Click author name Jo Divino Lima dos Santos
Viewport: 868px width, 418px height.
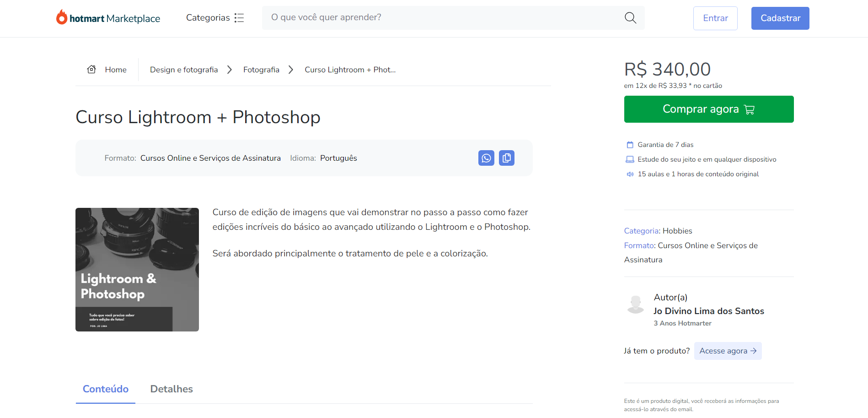(x=709, y=311)
